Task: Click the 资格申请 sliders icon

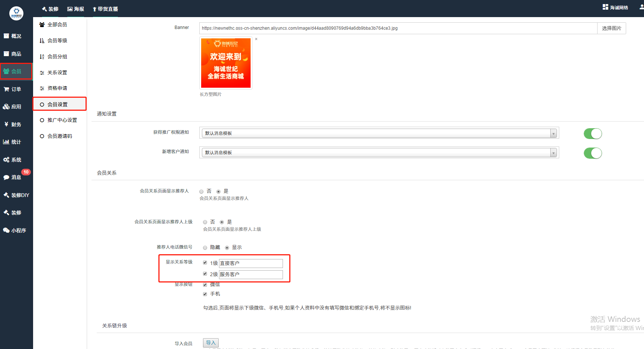Action: coord(42,88)
